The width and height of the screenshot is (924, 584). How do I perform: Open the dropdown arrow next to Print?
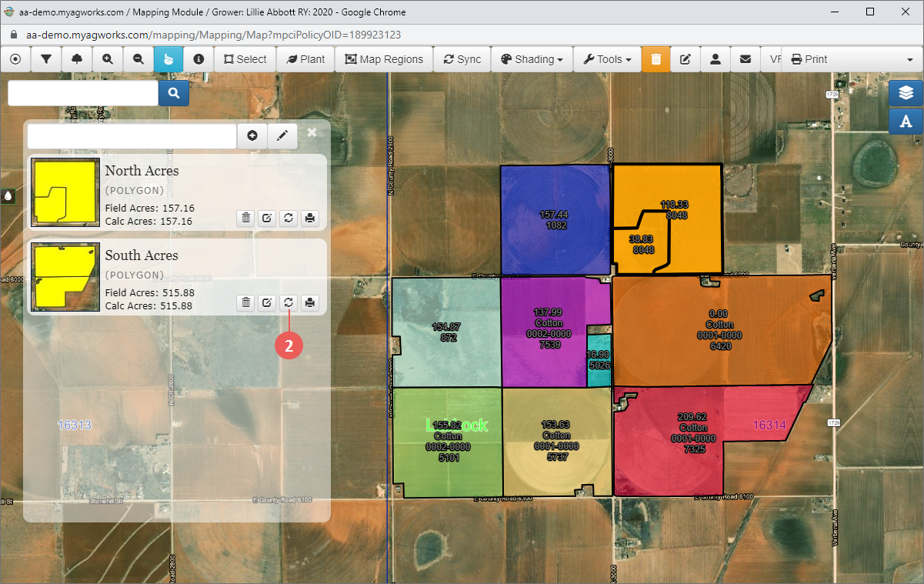(x=909, y=59)
